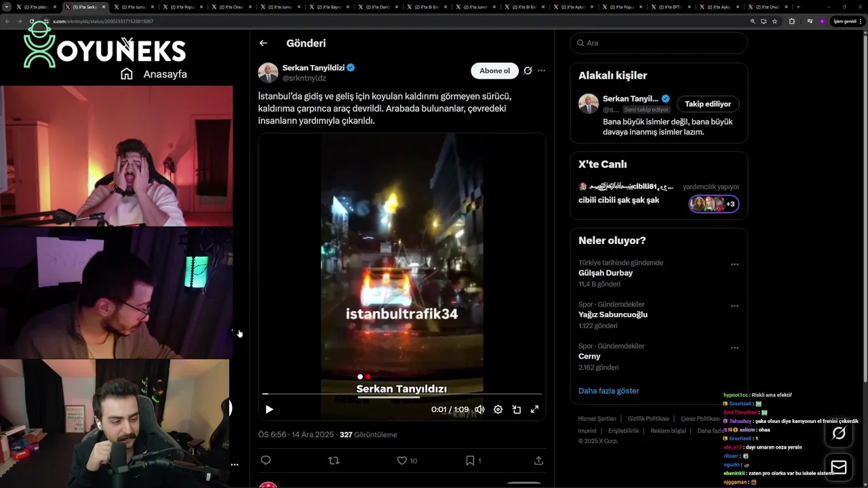Open Gizlilik Politikası footer link

tap(648, 418)
